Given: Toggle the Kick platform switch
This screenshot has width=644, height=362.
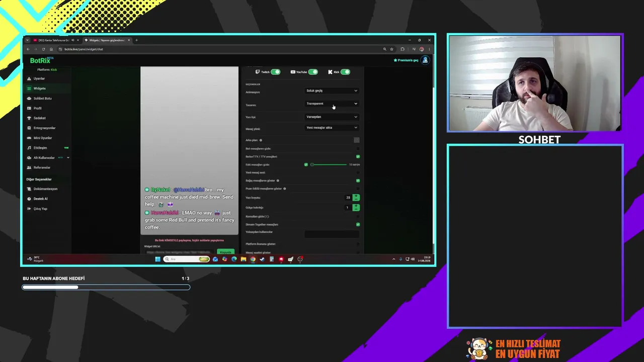Looking at the screenshot, I should pyautogui.click(x=345, y=72).
